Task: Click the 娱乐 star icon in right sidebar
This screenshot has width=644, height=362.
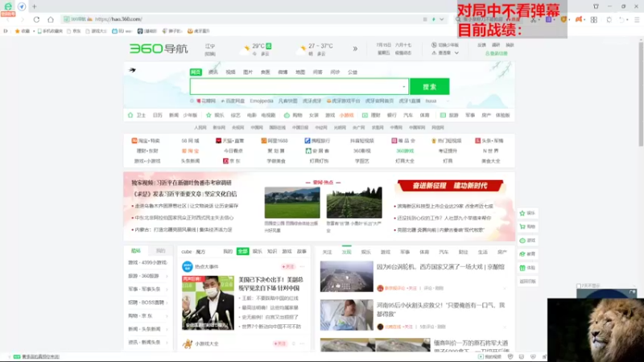Action: click(x=522, y=213)
